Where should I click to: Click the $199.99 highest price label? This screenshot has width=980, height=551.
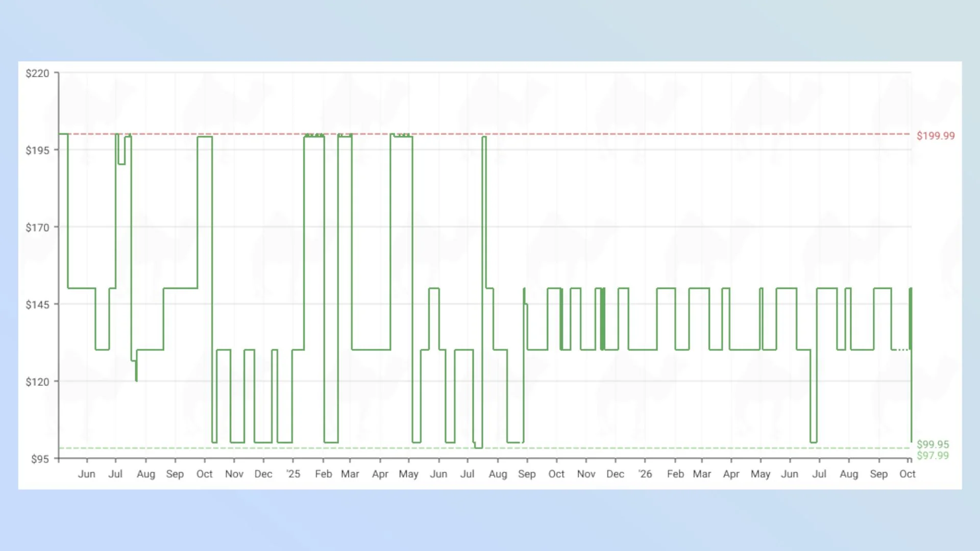936,136
